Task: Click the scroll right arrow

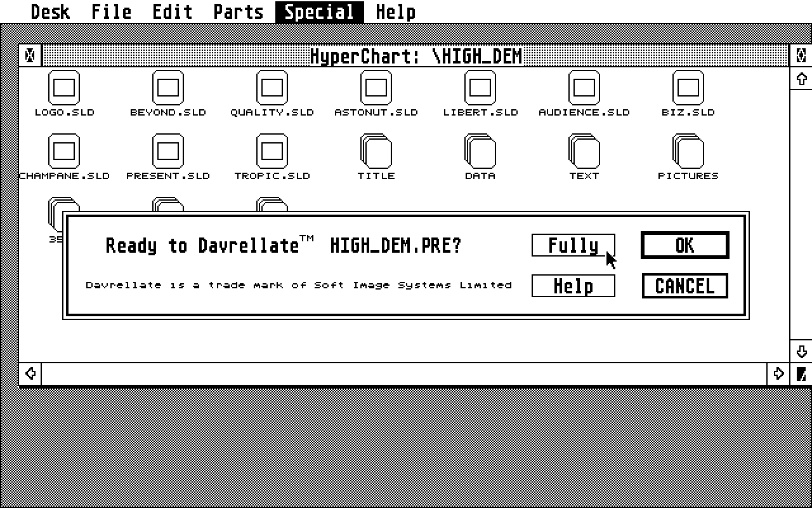Action: (778, 373)
